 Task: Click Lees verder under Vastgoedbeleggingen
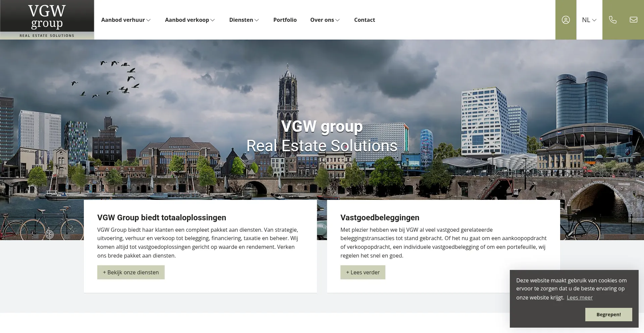pos(363,272)
